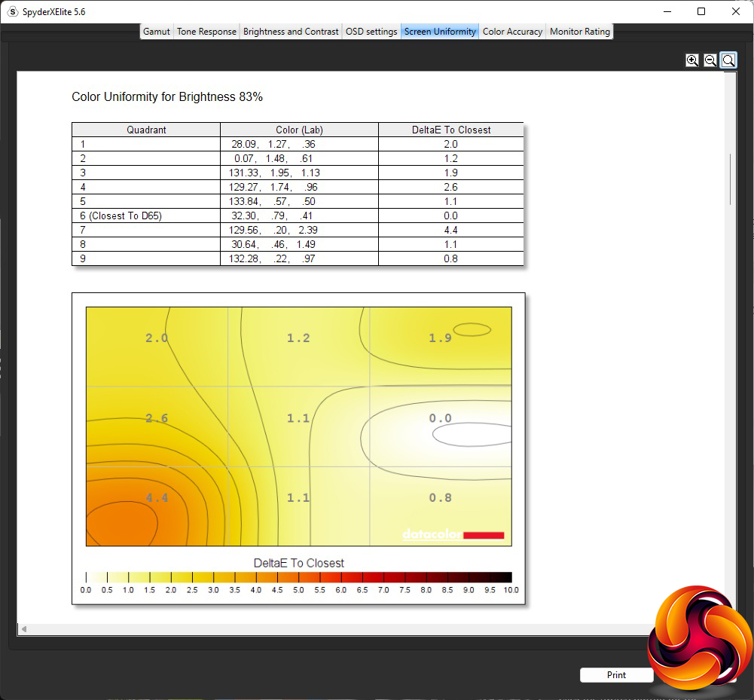Image resolution: width=754 pixels, height=700 pixels.
Task: Select row '6 (Closest To D65)'
Action: [x=298, y=216]
